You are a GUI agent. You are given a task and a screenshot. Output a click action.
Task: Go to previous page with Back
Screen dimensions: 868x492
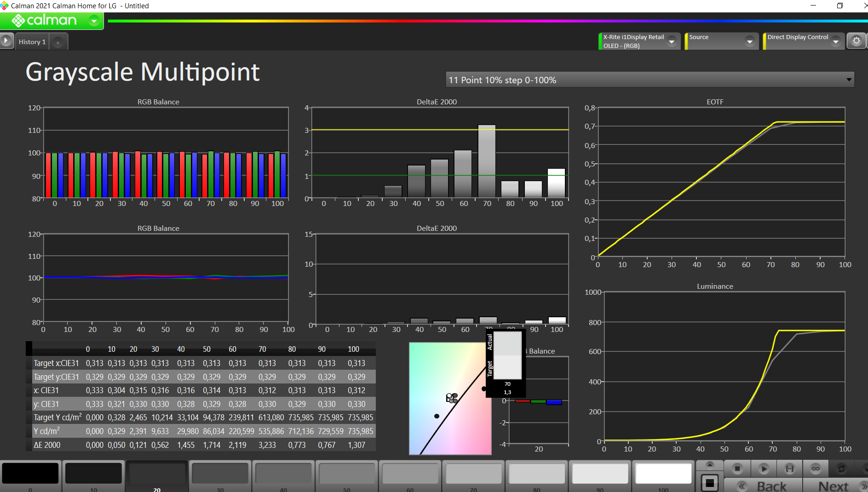click(764, 486)
